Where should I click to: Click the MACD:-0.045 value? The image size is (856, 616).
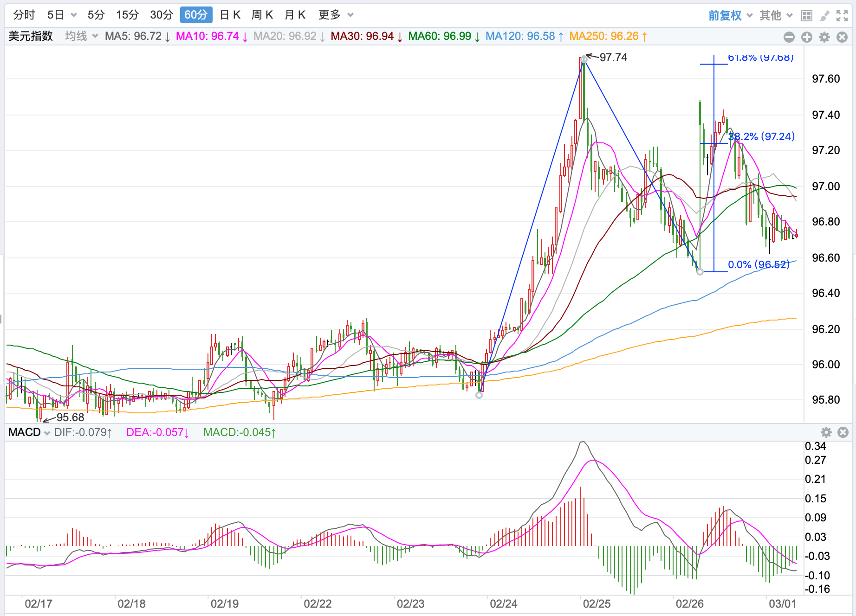click(240, 432)
